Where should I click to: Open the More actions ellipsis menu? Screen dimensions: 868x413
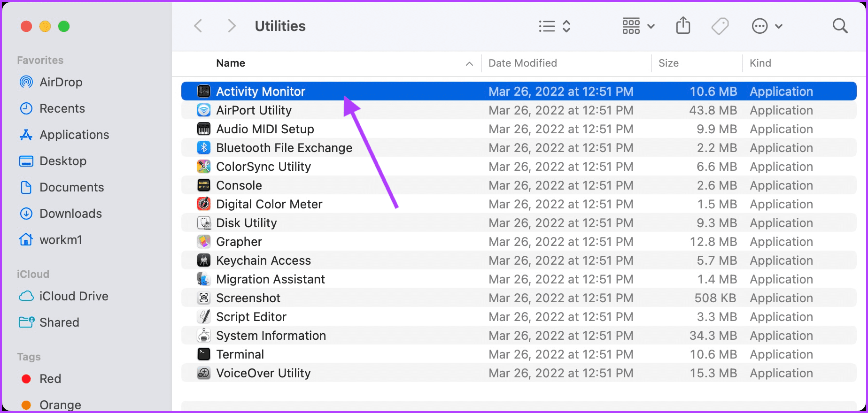click(x=767, y=26)
